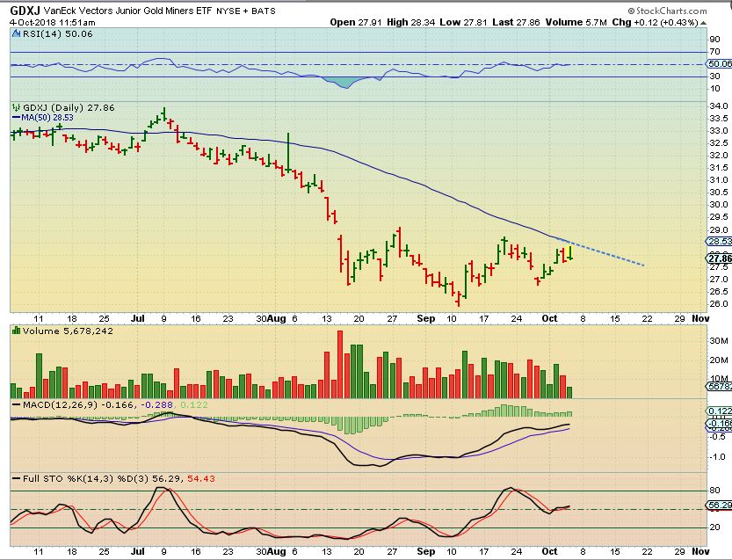Click the Last 27.86 value

pos(516,22)
